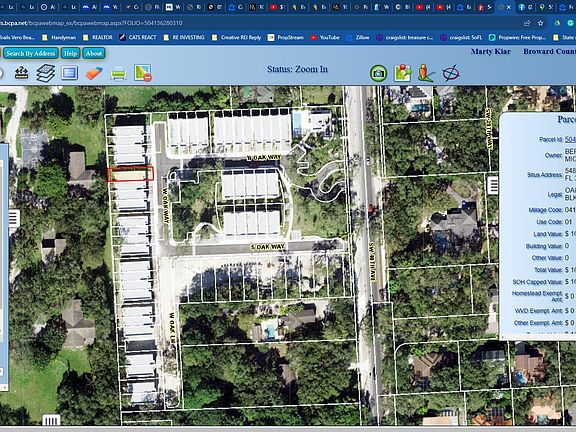
Task: Open the map pin location tool
Action: point(403,73)
